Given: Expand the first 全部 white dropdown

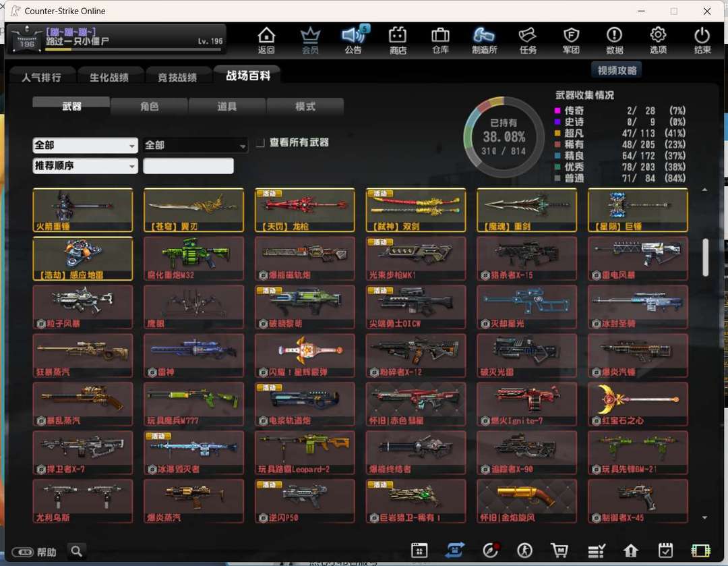Looking at the screenshot, I should 86,146.
